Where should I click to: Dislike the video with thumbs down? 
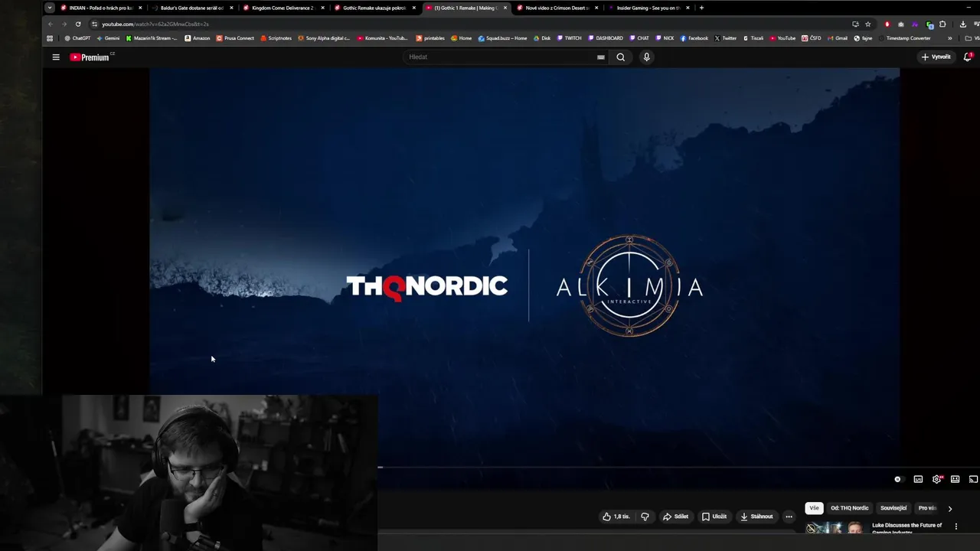pos(645,517)
